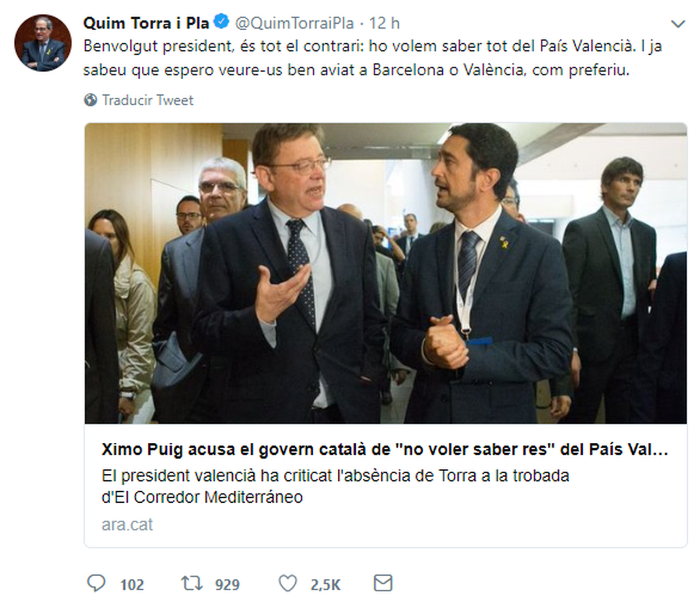Screen dimensions: 700x602
Task: Click the Traducir Tweet link
Action: [x=147, y=100]
